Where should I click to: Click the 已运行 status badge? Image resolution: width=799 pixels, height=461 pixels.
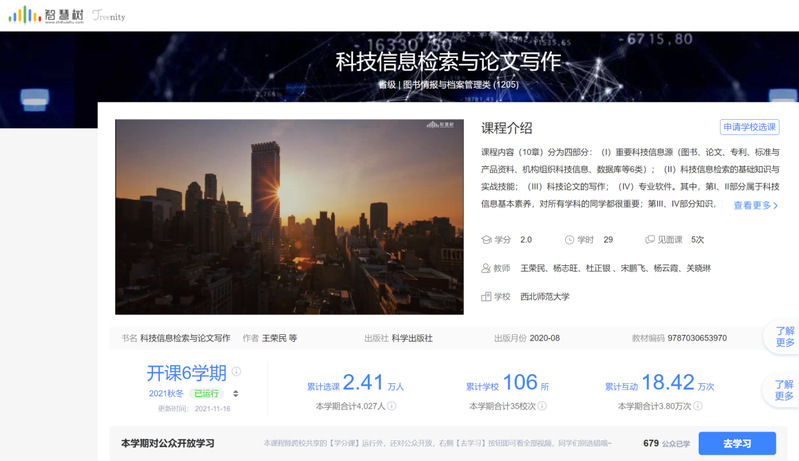click(x=206, y=394)
